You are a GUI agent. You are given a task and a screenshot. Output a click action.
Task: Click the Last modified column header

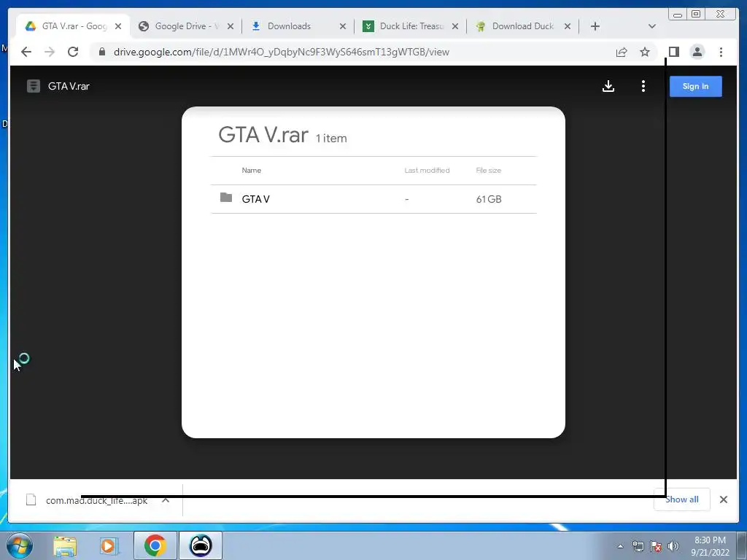[x=427, y=171]
